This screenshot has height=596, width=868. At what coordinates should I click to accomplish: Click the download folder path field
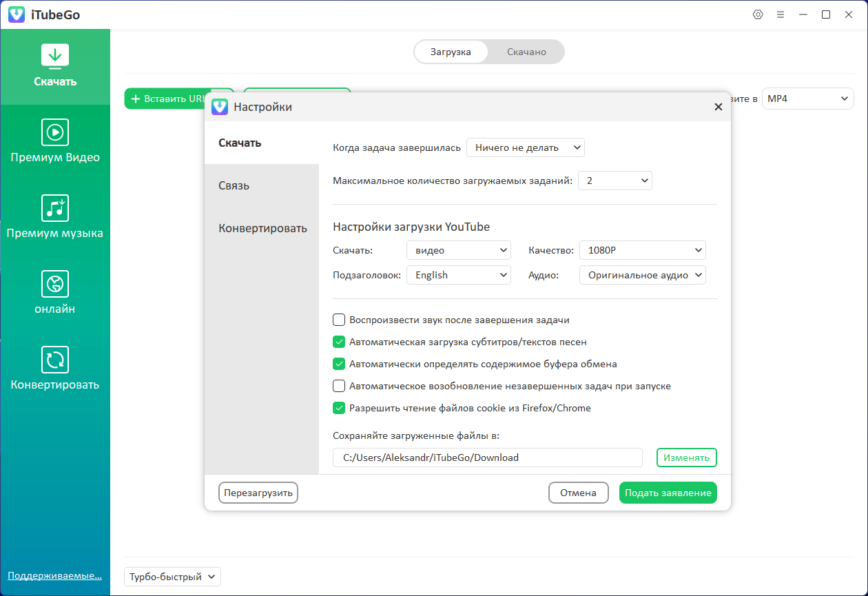(x=488, y=458)
